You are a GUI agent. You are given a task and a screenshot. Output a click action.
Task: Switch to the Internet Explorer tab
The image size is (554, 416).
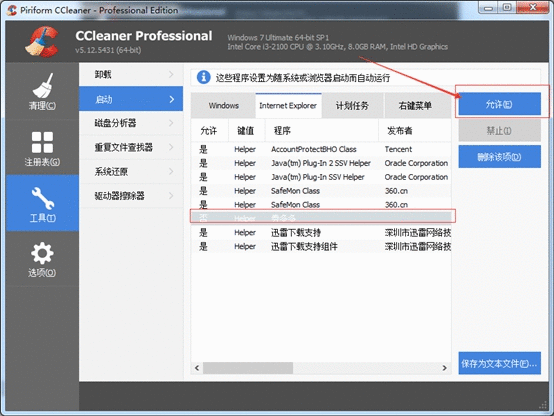288,106
